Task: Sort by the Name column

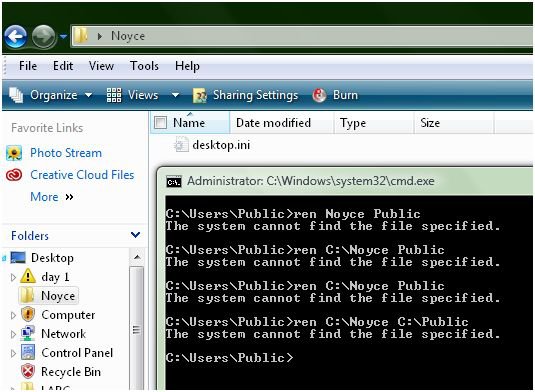Action: point(189,123)
